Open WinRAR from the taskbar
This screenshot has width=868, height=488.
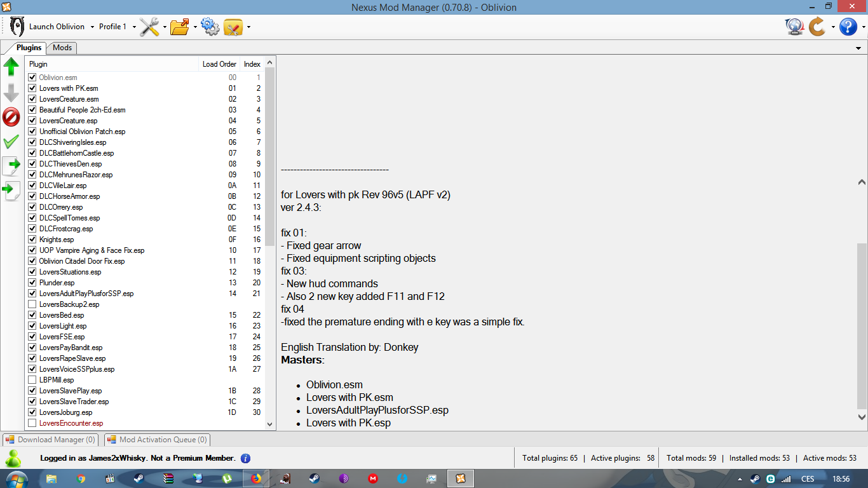coord(168,478)
